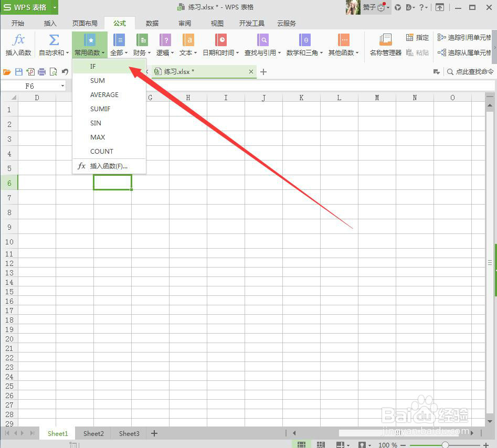
Task: Expand the 逻辑 dropdown arrow
Action: (x=173, y=53)
